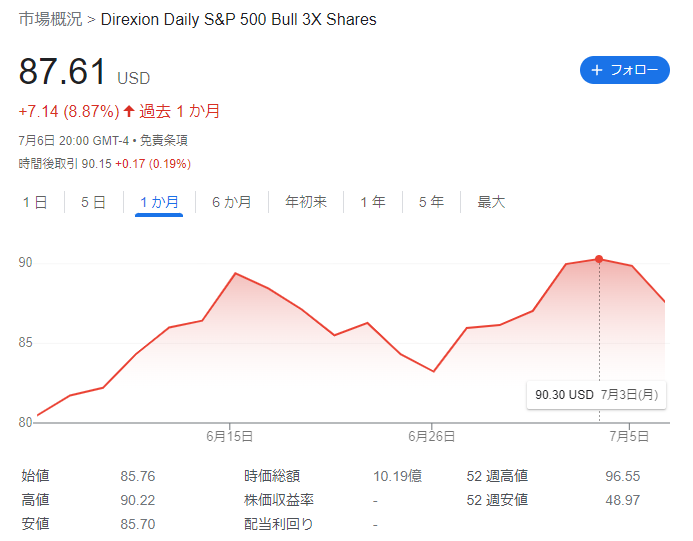Click the 7月5日 axis date label
The height and width of the screenshot is (541, 693).
[x=629, y=437]
